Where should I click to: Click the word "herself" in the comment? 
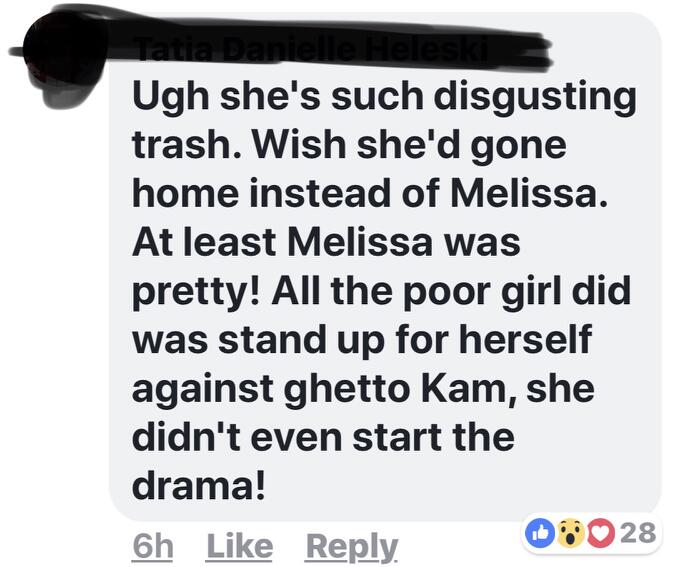[525, 339]
